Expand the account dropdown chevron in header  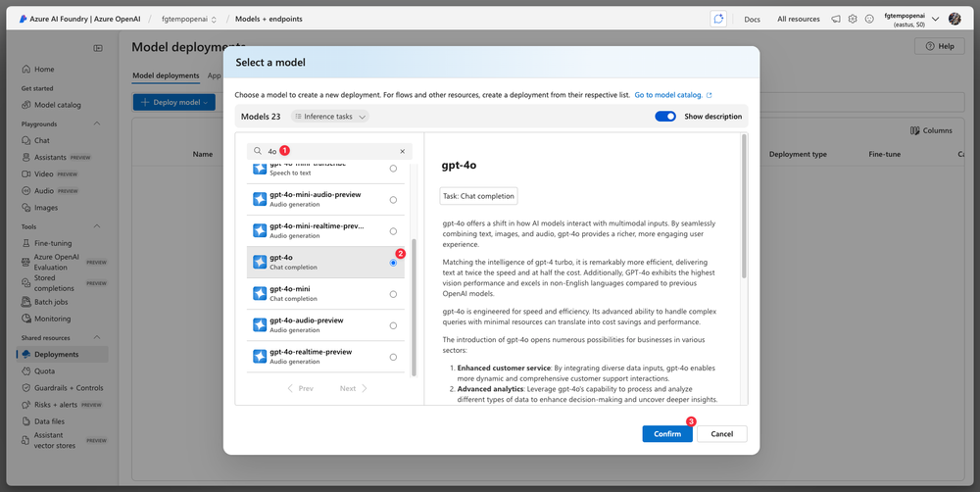tap(936, 20)
